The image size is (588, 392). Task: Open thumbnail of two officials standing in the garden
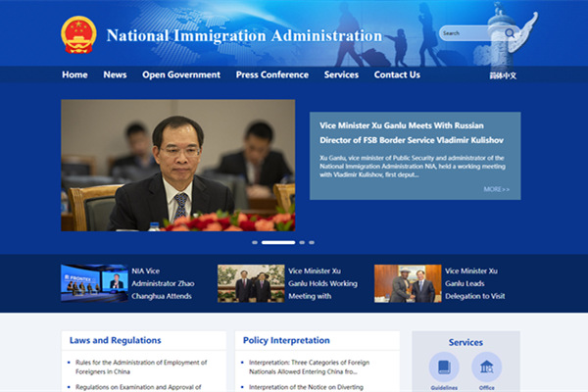point(251,283)
